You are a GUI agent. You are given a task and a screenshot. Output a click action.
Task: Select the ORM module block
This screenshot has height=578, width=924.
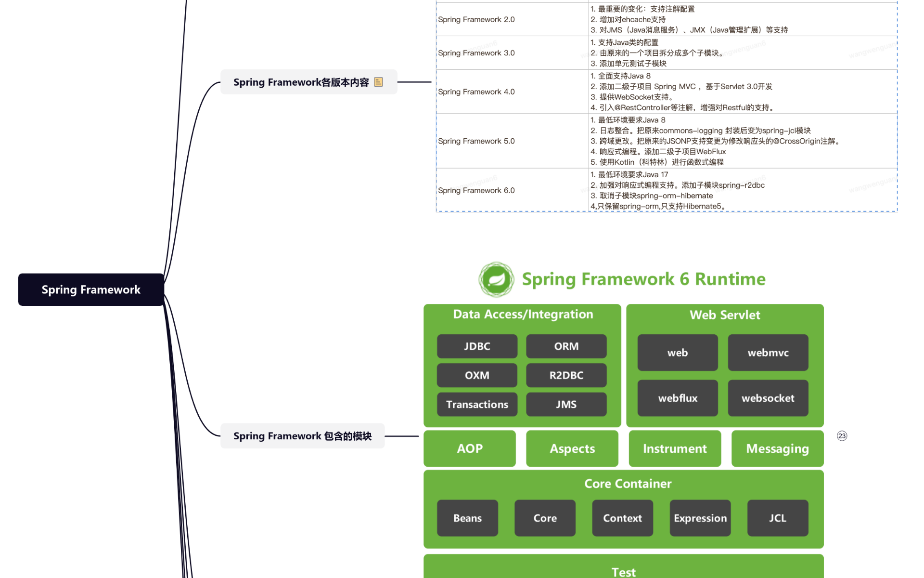click(566, 346)
